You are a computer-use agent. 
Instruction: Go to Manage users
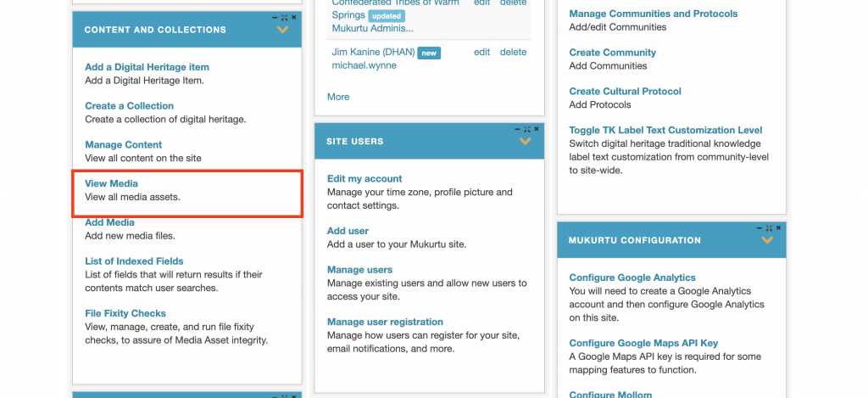(359, 270)
